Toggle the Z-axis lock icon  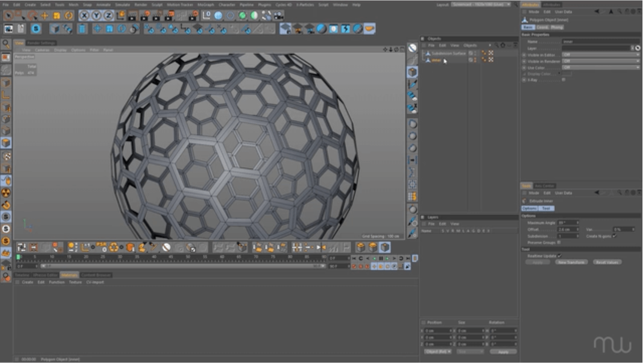[x=108, y=16]
